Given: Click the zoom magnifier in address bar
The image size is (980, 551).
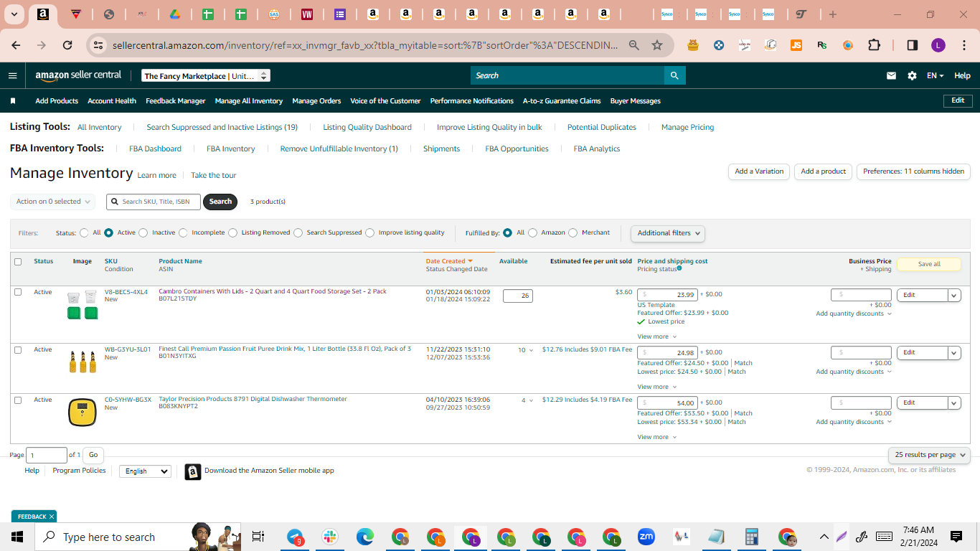Looking at the screenshot, I should click(x=634, y=45).
